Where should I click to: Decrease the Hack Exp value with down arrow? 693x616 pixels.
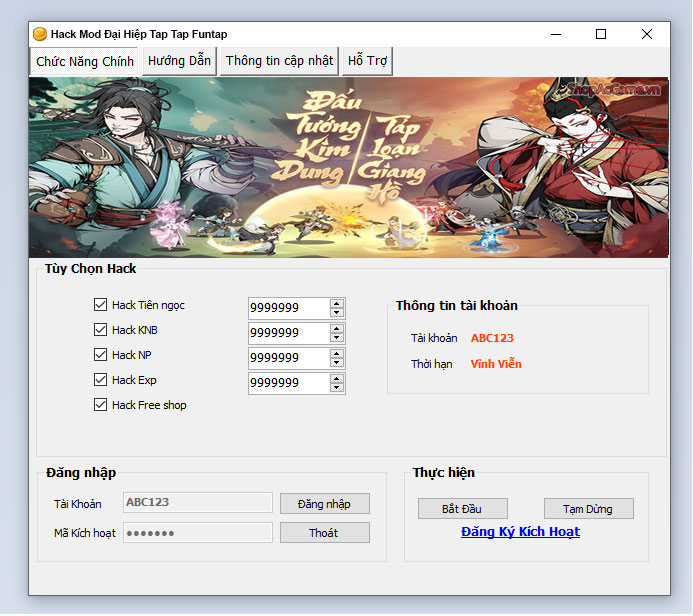point(337,388)
